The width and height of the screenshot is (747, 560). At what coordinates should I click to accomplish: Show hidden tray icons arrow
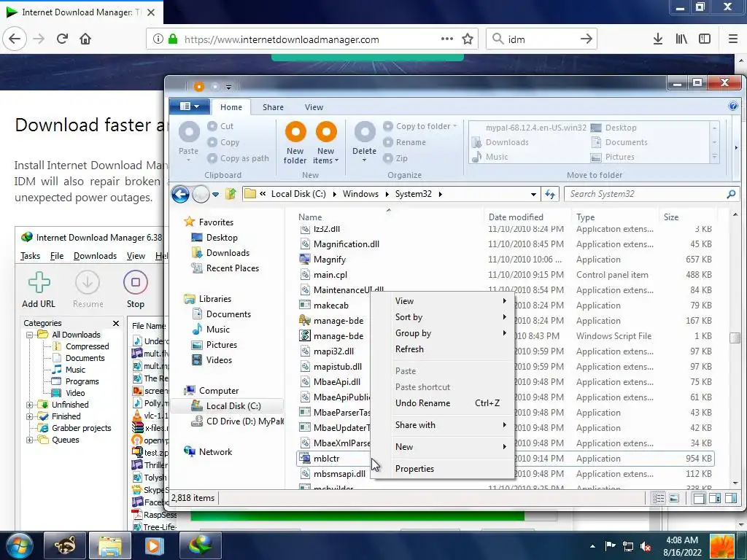point(592,546)
